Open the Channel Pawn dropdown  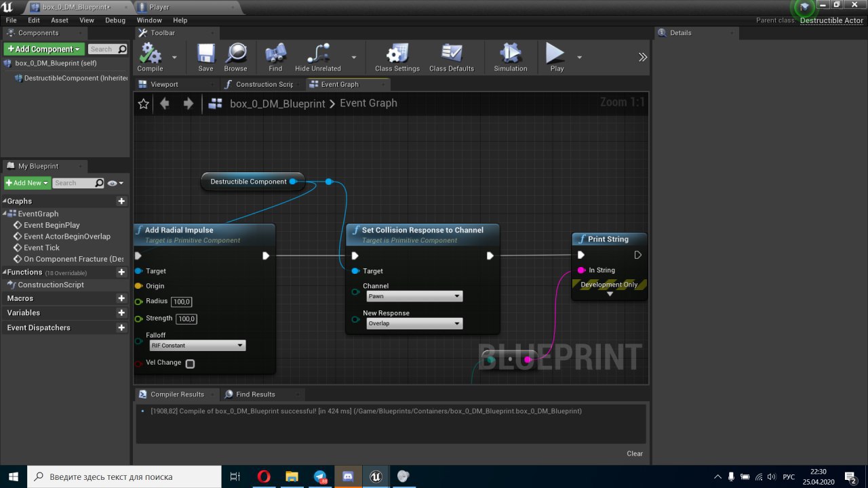tap(414, 296)
